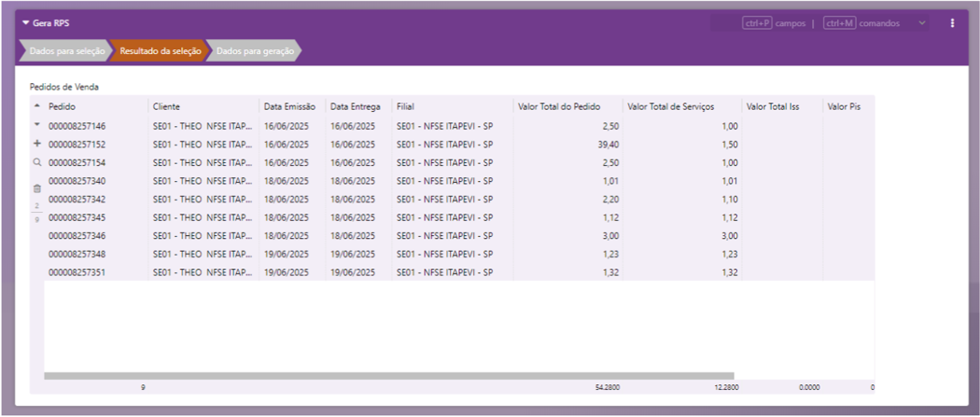
Task: Click services value 1,10
Action: [730, 199]
